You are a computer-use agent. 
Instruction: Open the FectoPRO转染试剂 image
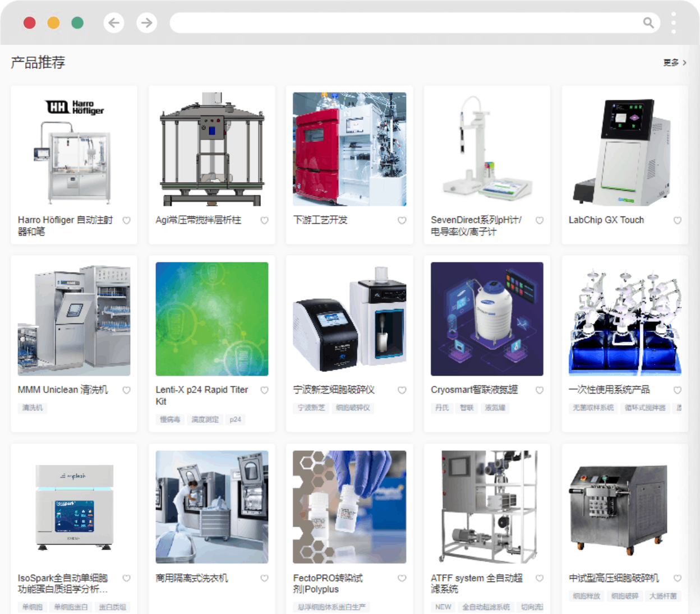click(x=349, y=507)
